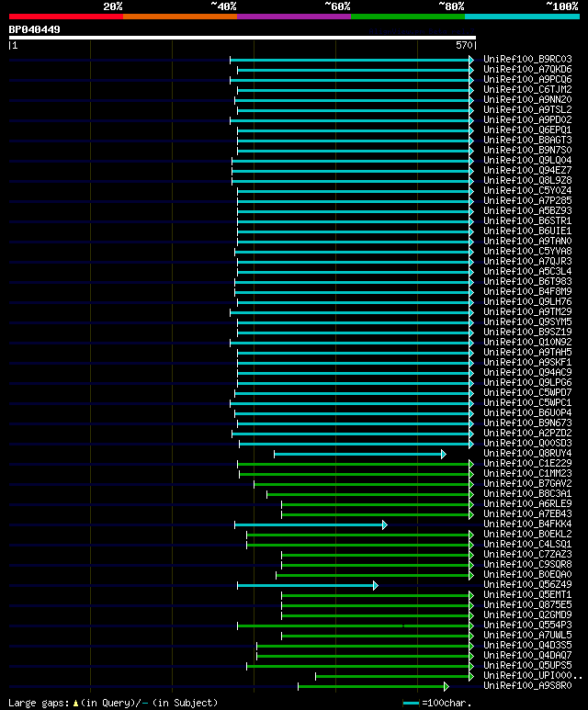Viewport: 588px width, 710px height.
Task: Select the truncated UniRef100_UPI000.. label
Action: [x=533, y=676]
